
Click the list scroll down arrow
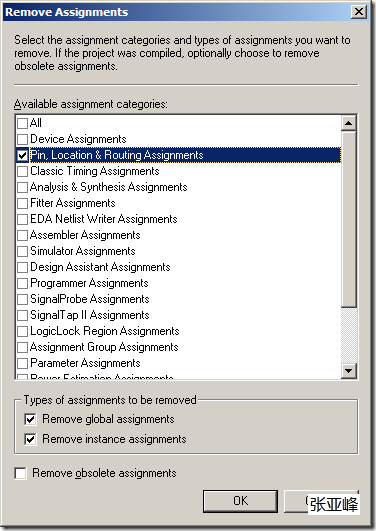pos(349,370)
